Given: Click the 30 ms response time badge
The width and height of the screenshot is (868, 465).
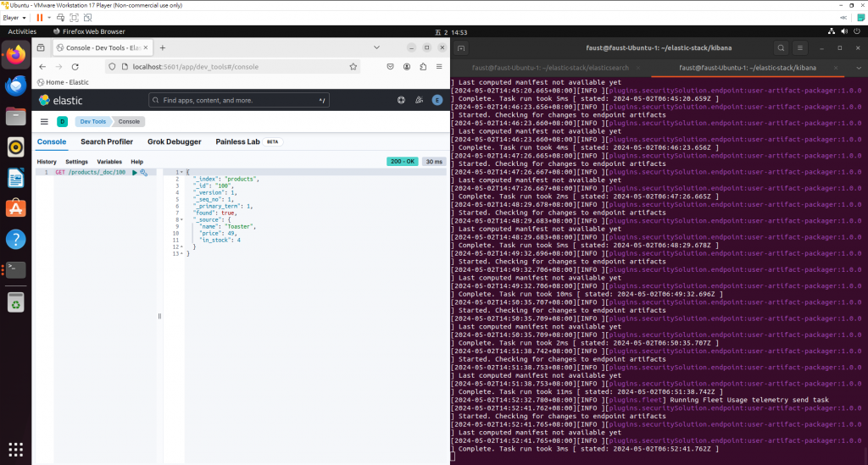Looking at the screenshot, I should coord(434,162).
